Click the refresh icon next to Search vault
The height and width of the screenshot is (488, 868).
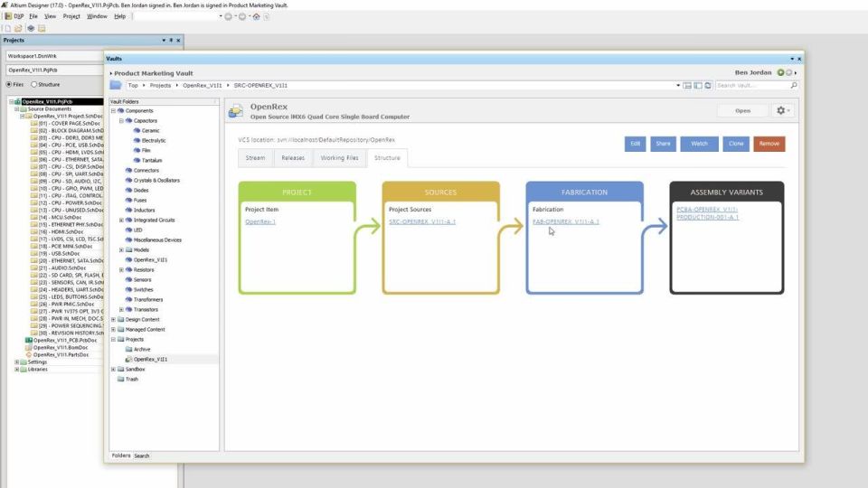[x=708, y=86]
